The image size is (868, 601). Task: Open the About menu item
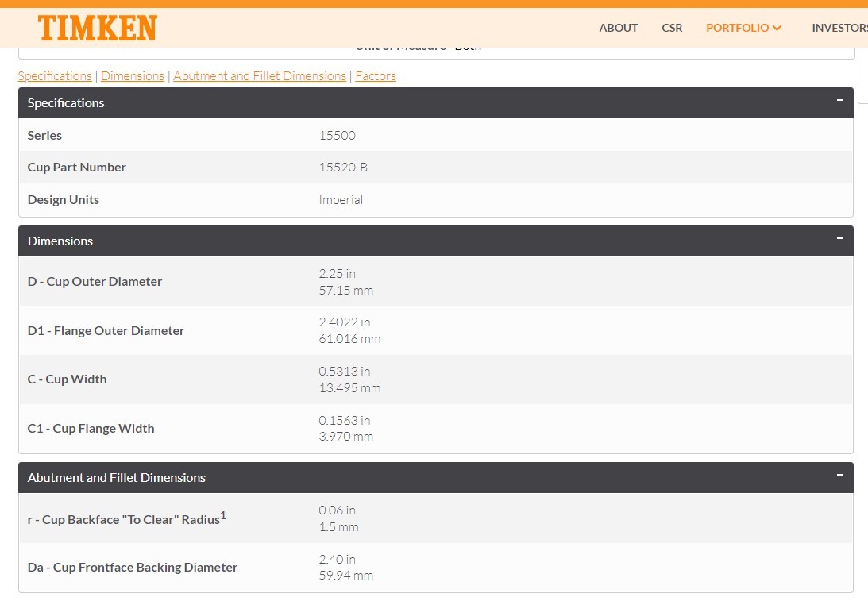619,28
